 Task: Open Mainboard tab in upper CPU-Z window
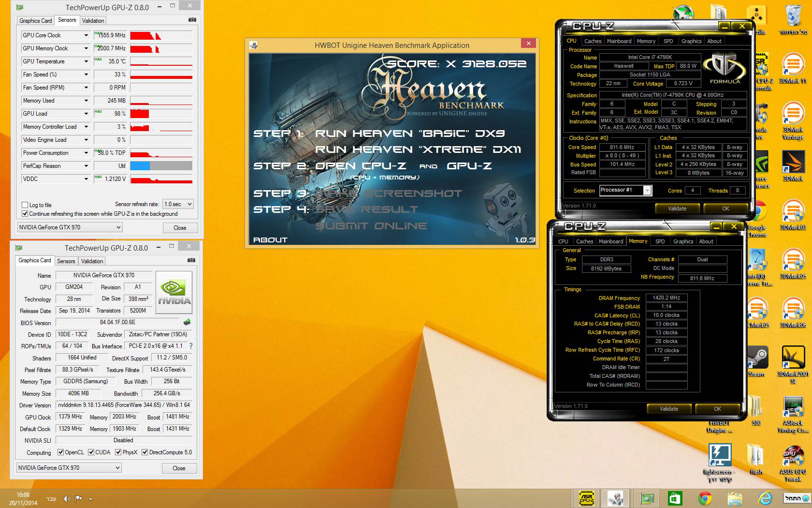coord(619,41)
